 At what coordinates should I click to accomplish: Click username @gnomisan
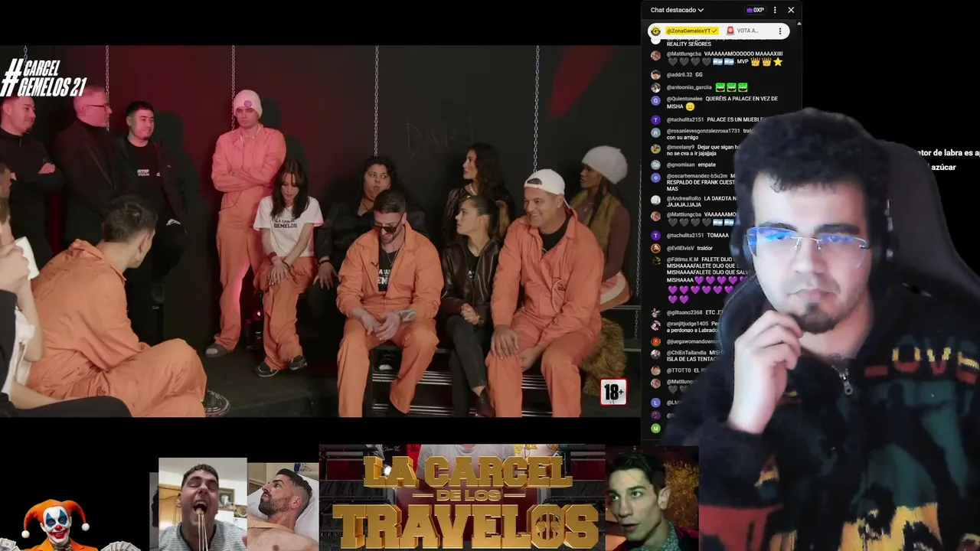(680, 165)
